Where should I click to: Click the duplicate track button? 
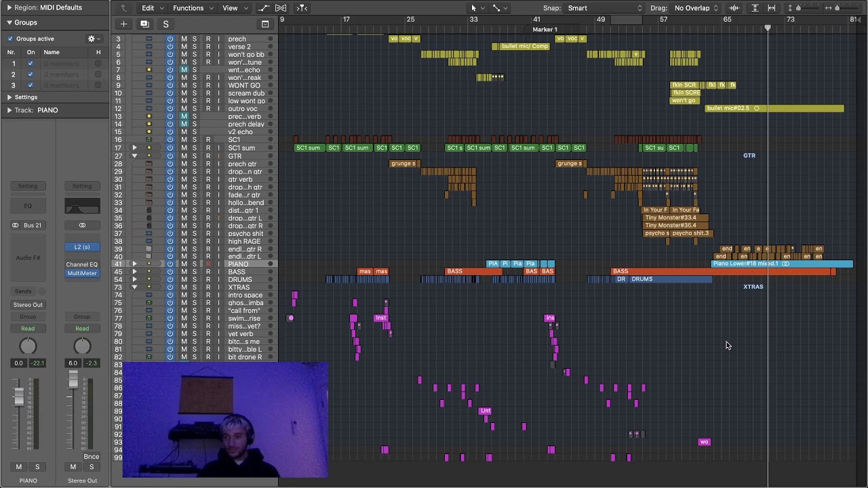(144, 24)
